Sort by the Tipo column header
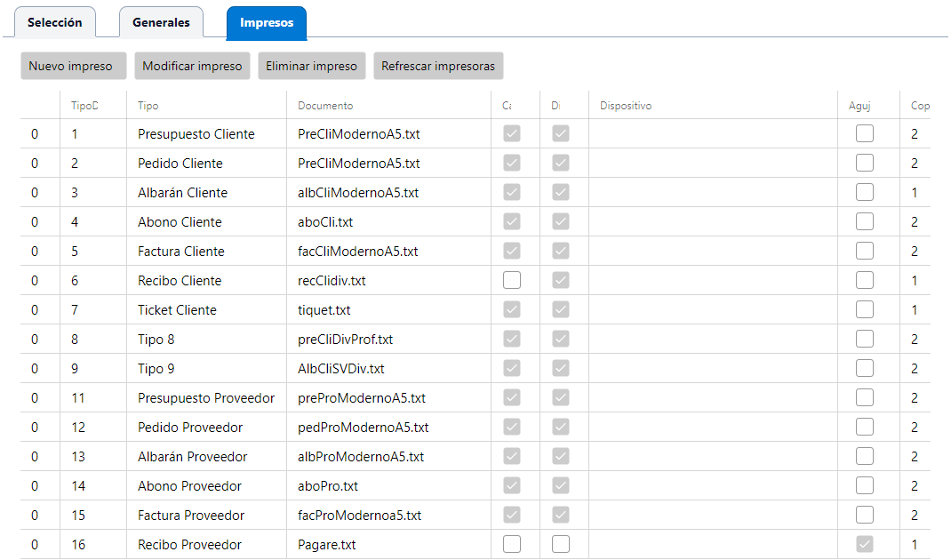 pyautogui.click(x=206, y=106)
